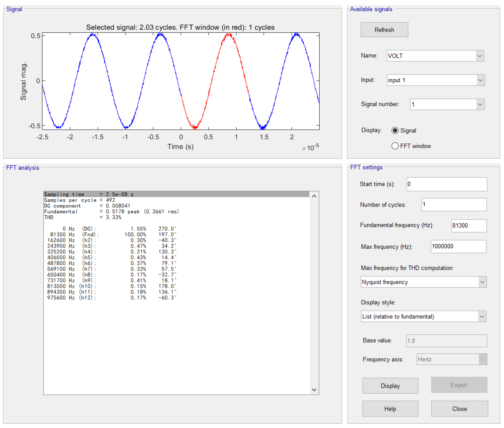Click the FFT list scroll up arrow
This screenshot has height=428, width=504.
[x=314, y=196]
